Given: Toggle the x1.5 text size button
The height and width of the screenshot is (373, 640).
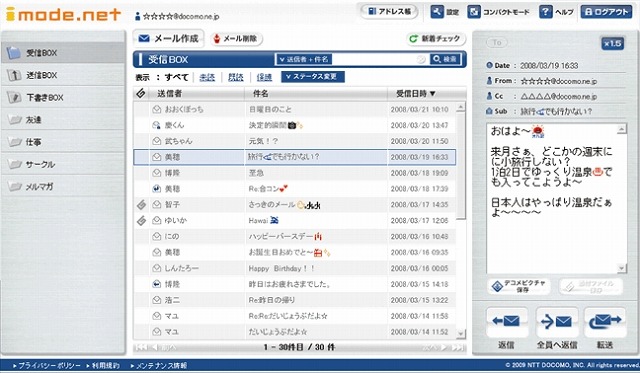Looking at the screenshot, I should (x=612, y=43).
